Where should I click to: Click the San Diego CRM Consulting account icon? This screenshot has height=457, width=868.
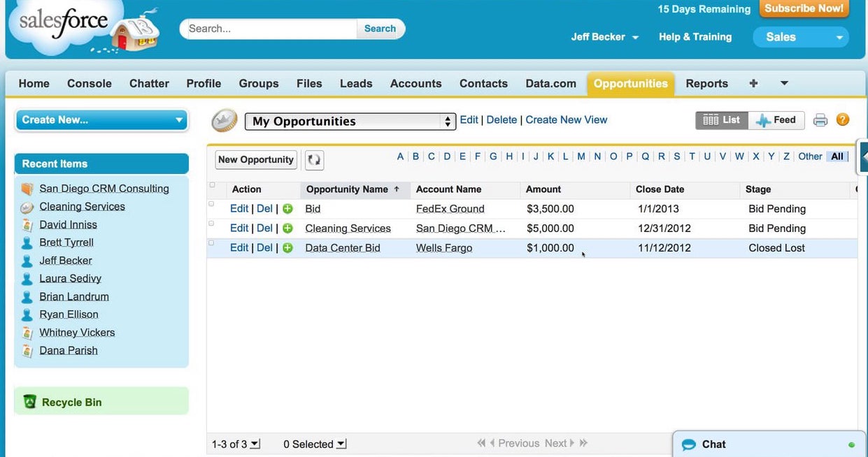(x=27, y=189)
